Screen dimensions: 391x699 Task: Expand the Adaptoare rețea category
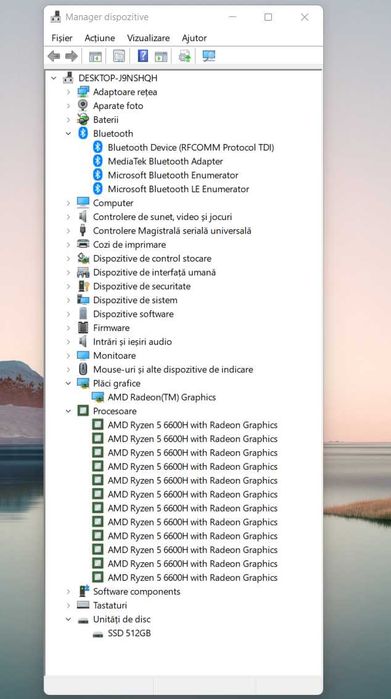[68, 92]
